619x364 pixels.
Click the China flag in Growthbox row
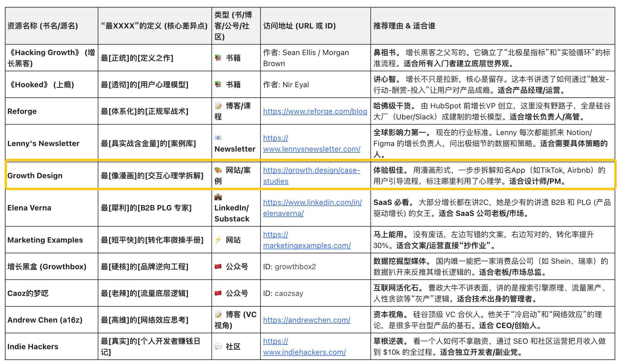click(218, 266)
